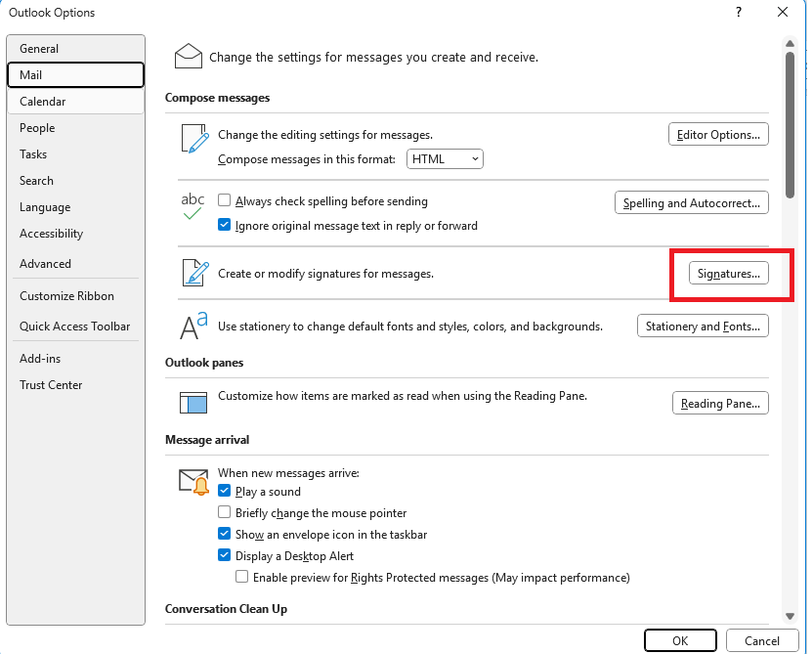Open the Search options category

tap(75, 181)
